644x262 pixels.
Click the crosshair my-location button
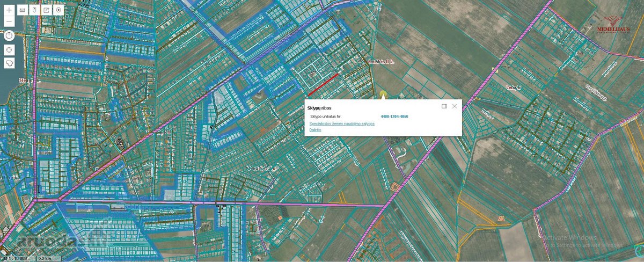pos(9,49)
